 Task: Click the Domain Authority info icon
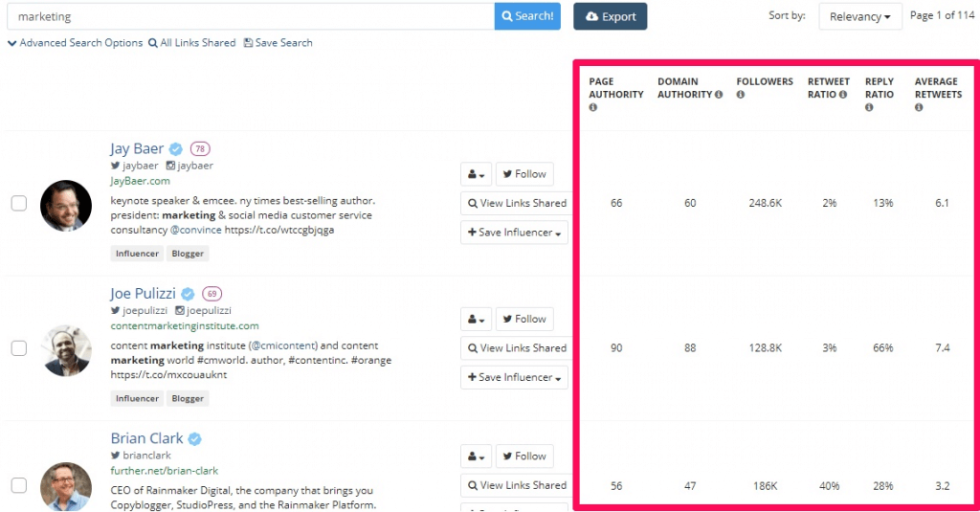click(719, 95)
